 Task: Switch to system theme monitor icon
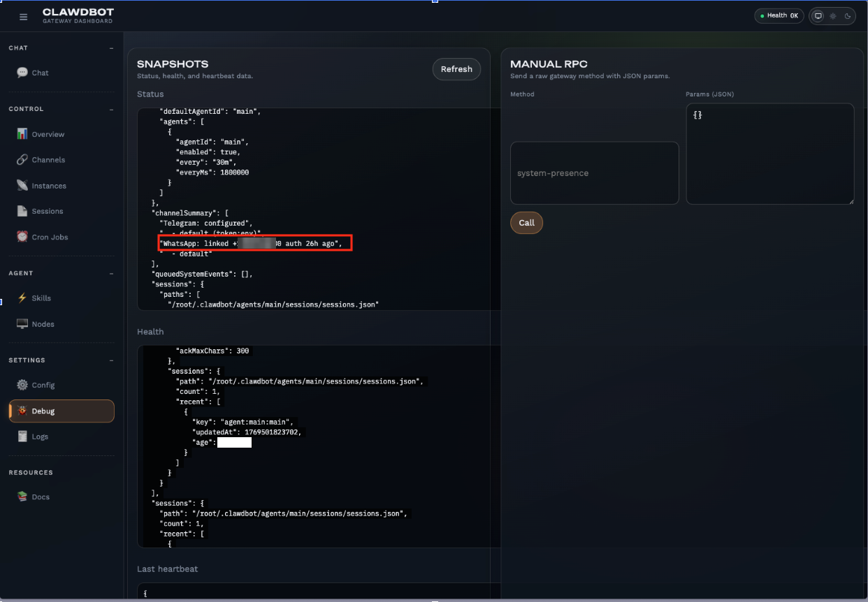(x=818, y=16)
